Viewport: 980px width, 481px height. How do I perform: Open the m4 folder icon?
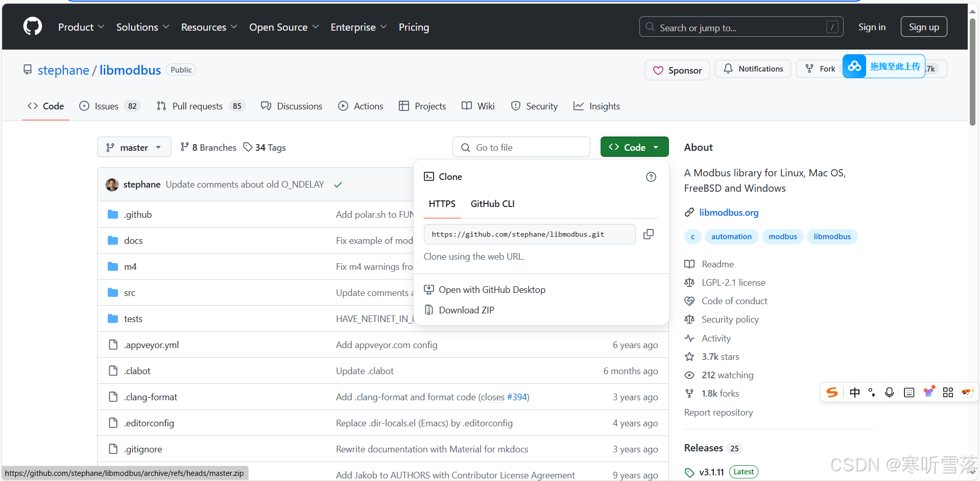[x=113, y=266]
